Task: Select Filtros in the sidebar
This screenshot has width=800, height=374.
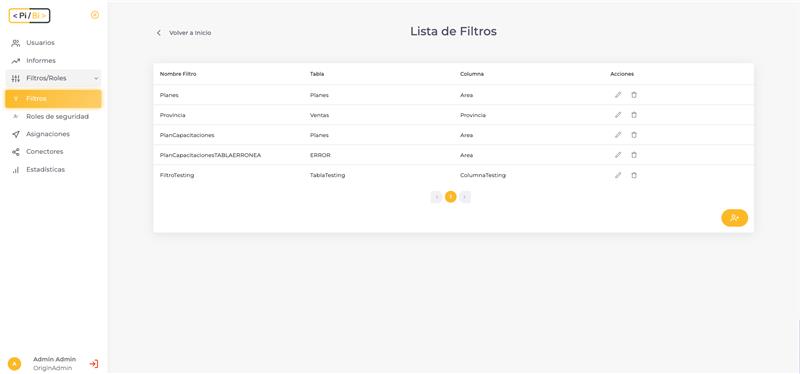Action: pos(54,98)
